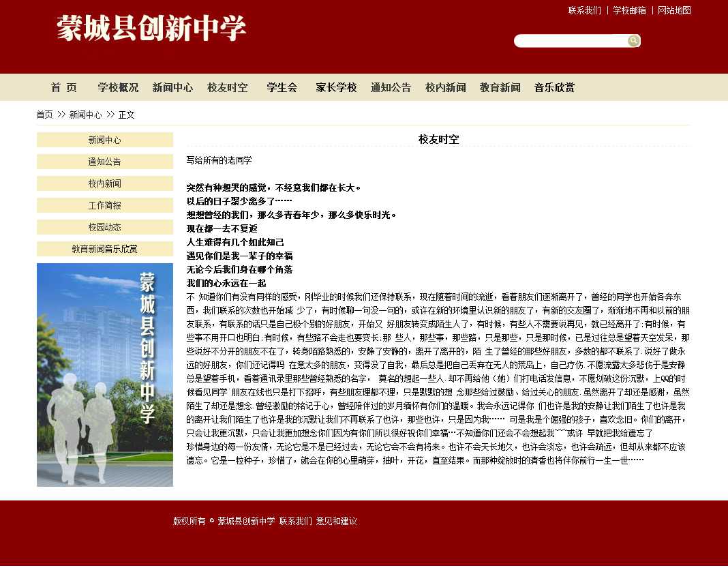728x585 pixels.
Task: Click the school campus banner image
Action: [x=104, y=375]
